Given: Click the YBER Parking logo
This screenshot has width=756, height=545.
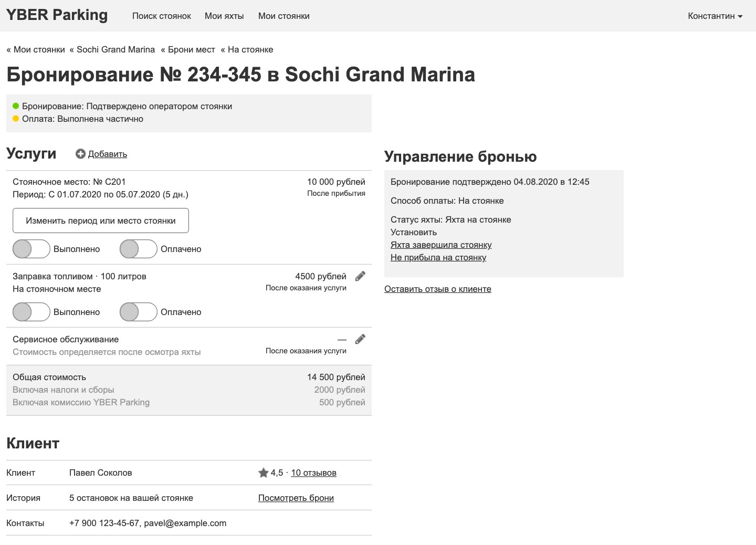Looking at the screenshot, I should (57, 15).
